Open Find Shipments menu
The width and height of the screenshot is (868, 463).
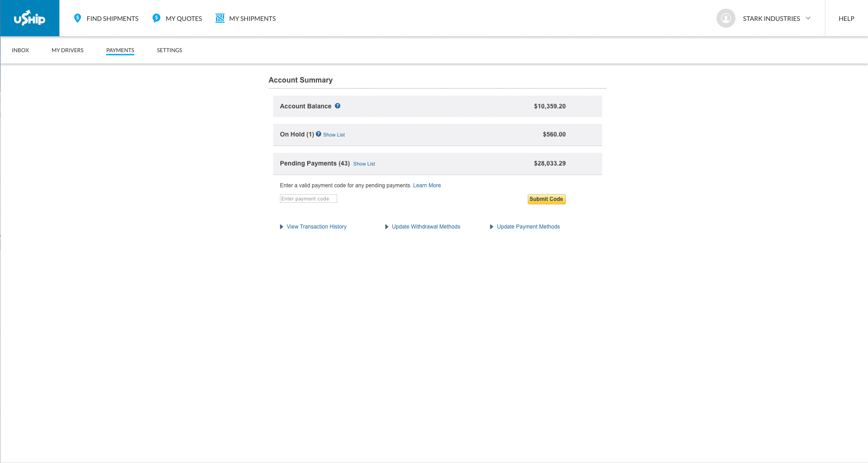112,19
